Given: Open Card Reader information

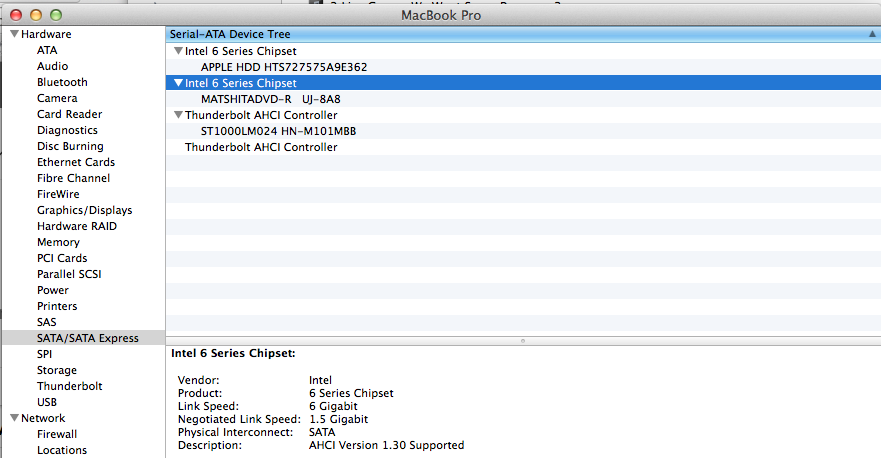Looking at the screenshot, I should pyautogui.click(x=70, y=114).
